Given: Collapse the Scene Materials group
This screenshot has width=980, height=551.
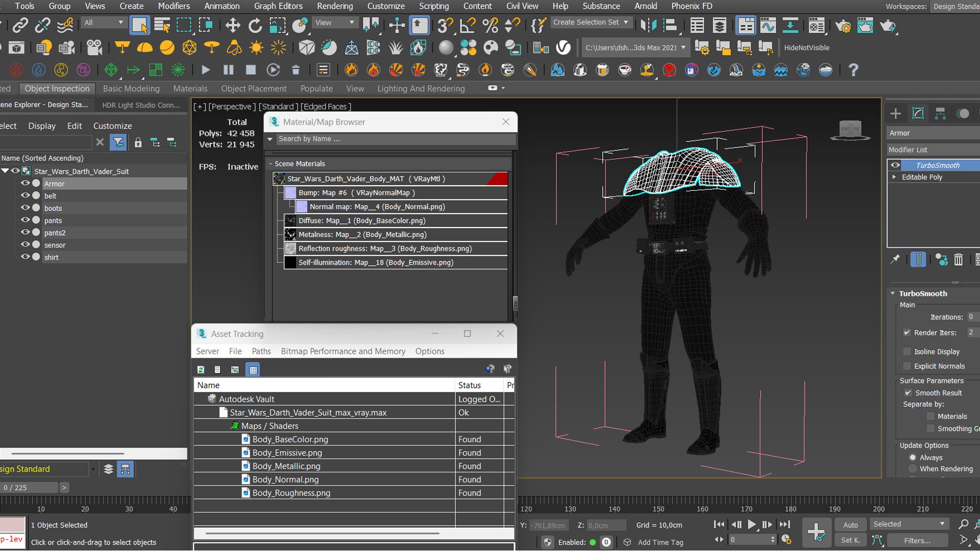Looking at the screenshot, I should coord(271,164).
